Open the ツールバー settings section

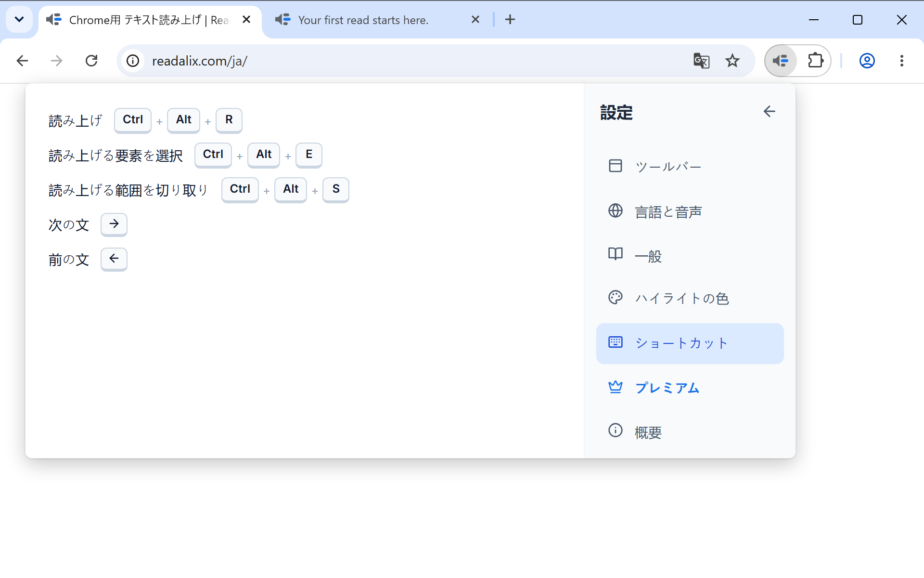click(x=690, y=166)
